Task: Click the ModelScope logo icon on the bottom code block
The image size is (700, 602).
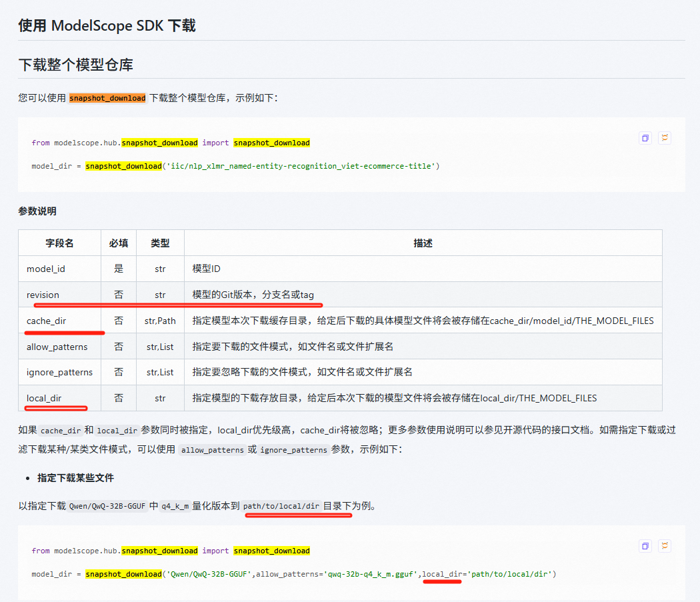Action: pyautogui.click(x=664, y=545)
